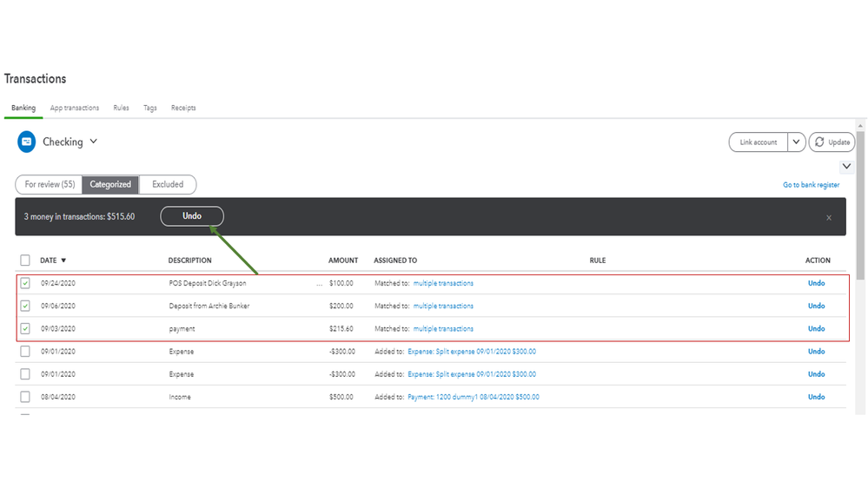868x488 pixels.
Task: Click the DATE sort arrow
Action: pyautogui.click(x=63, y=260)
